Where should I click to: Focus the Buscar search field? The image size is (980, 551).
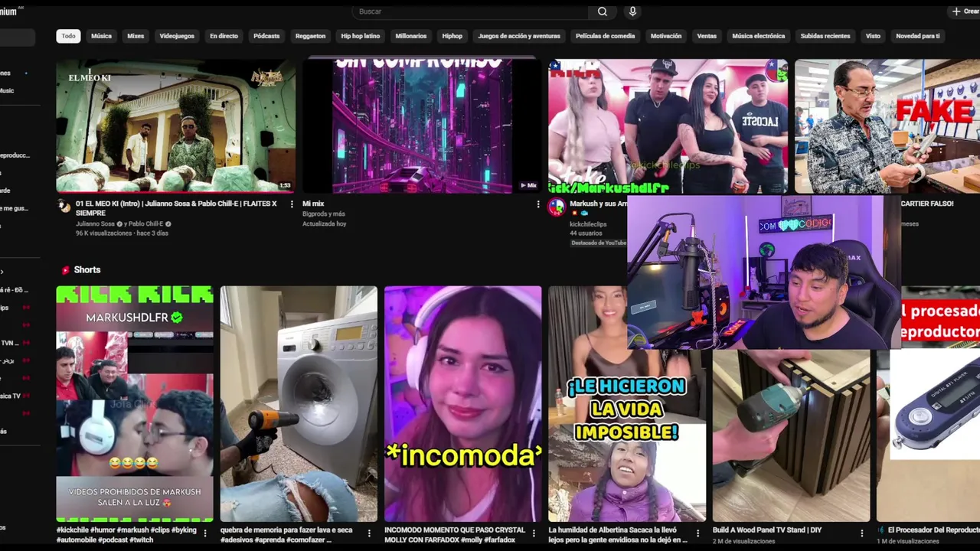470,11
